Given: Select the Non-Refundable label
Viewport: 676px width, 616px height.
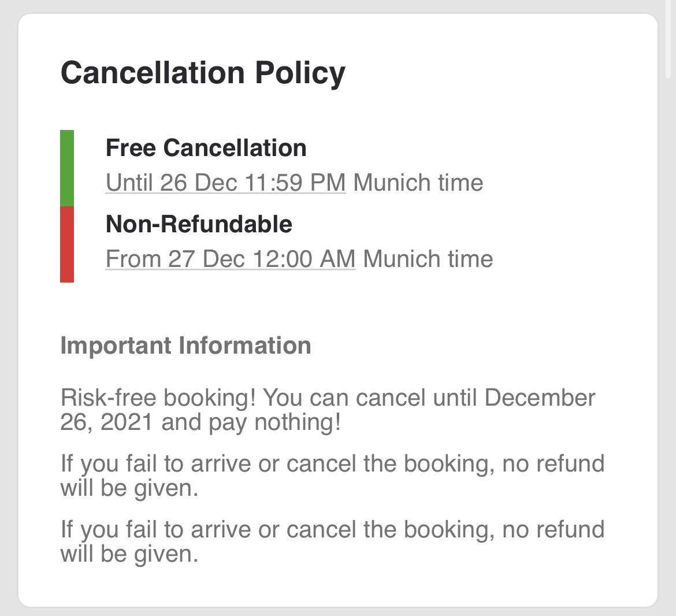Looking at the screenshot, I should 199,224.
